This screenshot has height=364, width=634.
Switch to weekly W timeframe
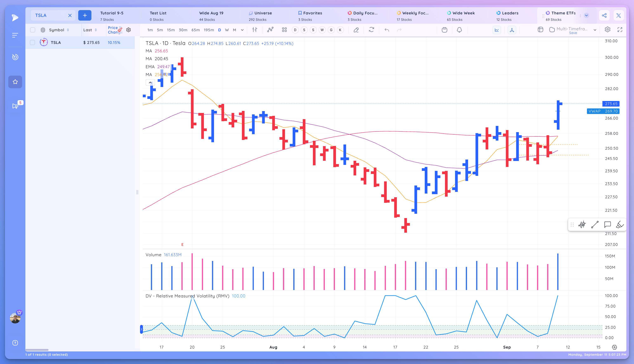click(x=227, y=30)
